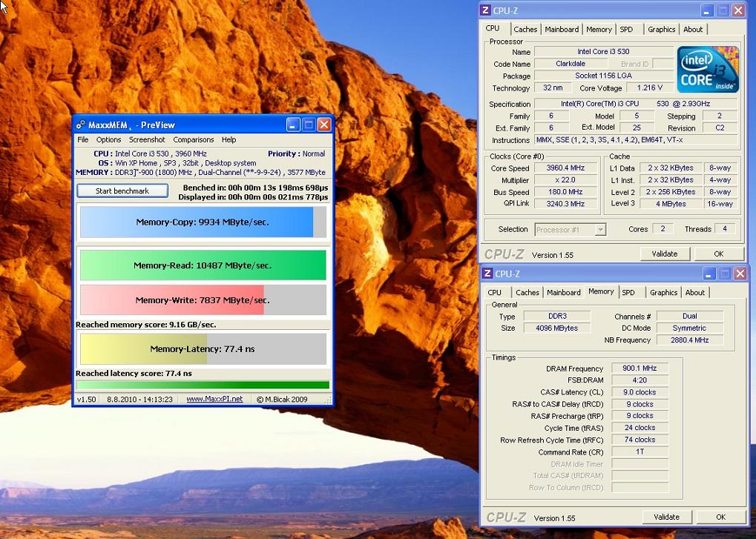Switch to About tab in bottom CPU-Z
Image resolution: width=756 pixels, height=539 pixels.
point(694,292)
